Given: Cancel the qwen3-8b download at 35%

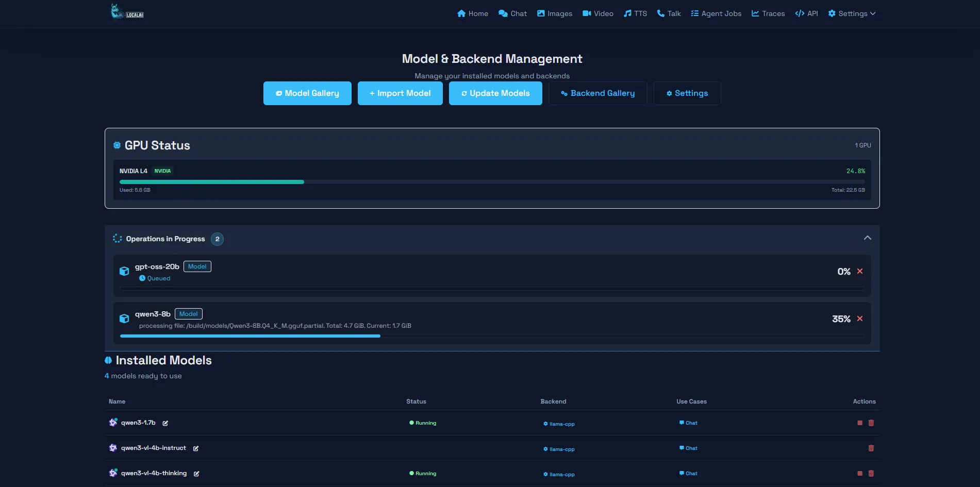Looking at the screenshot, I should pos(859,318).
